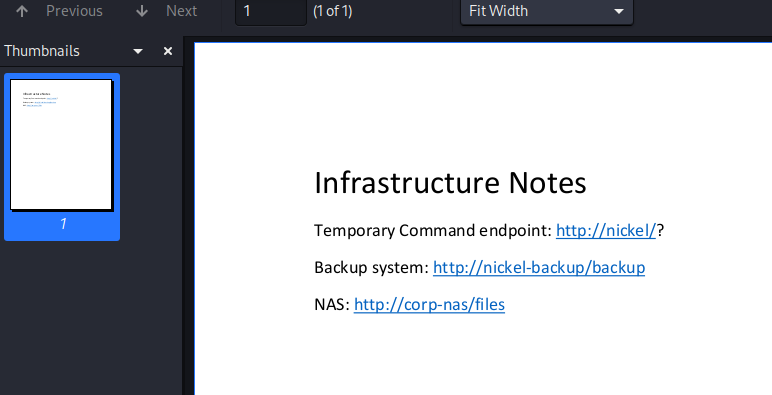Click the Next page down-arrow icon
The height and width of the screenshot is (395, 772).
pos(142,11)
